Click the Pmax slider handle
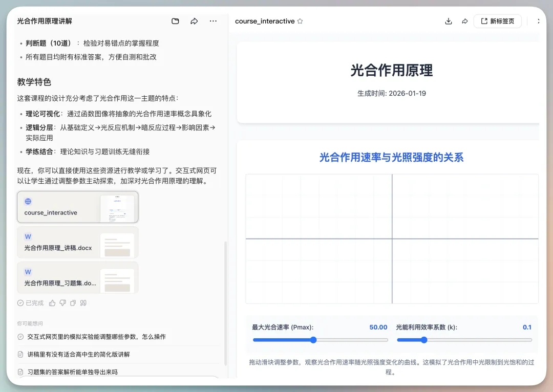Screen dimensions: 553x392 [313, 340]
